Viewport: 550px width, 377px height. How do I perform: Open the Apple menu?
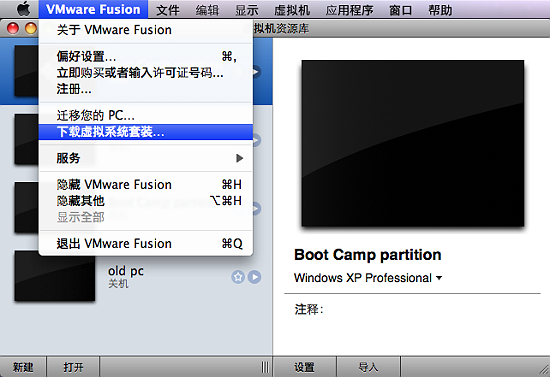23,9
